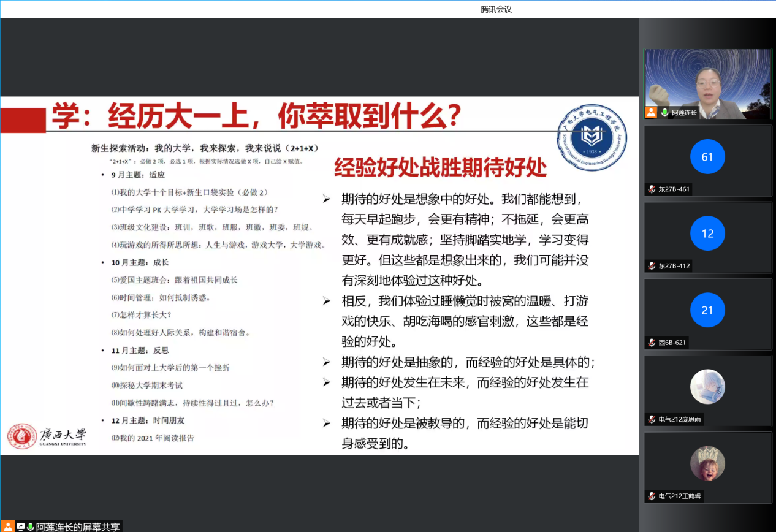Click the orange host icon on 阿莲连长's video

click(x=651, y=112)
